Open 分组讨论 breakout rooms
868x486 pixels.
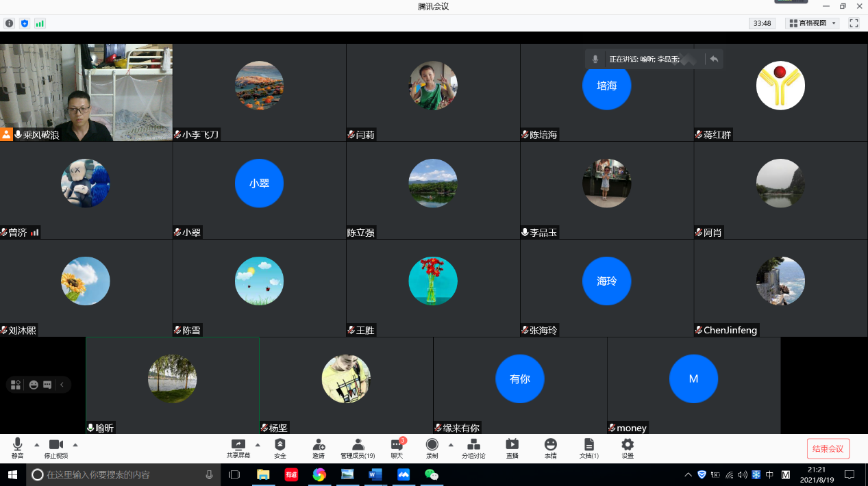point(473,448)
